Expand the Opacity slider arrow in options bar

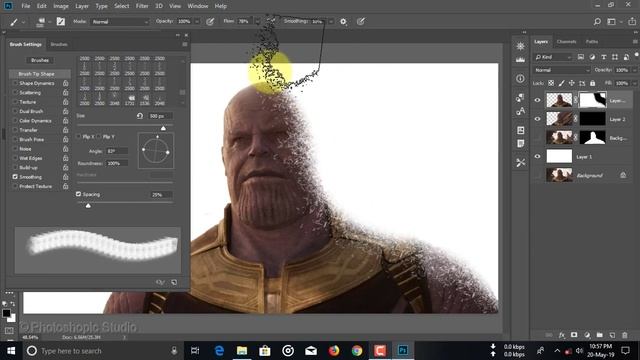pos(197,22)
